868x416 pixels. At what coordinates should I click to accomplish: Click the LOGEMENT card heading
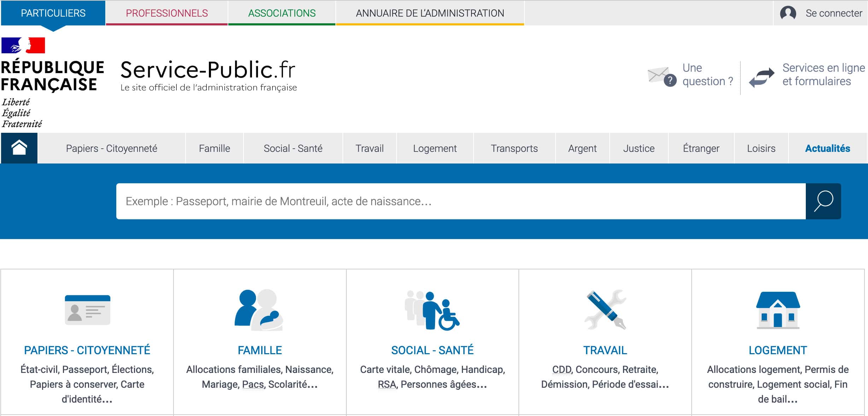778,350
